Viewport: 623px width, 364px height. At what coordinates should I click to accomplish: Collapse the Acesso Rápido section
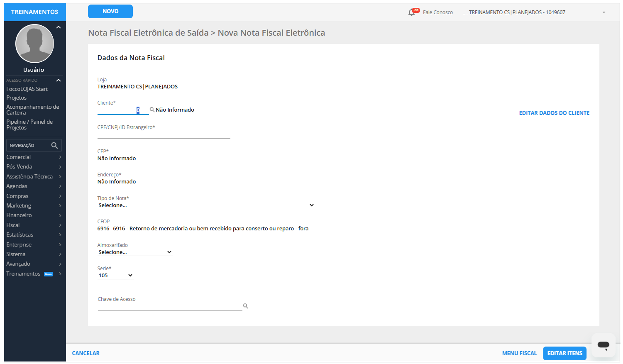pyautogui.click(x=59, y=80)
